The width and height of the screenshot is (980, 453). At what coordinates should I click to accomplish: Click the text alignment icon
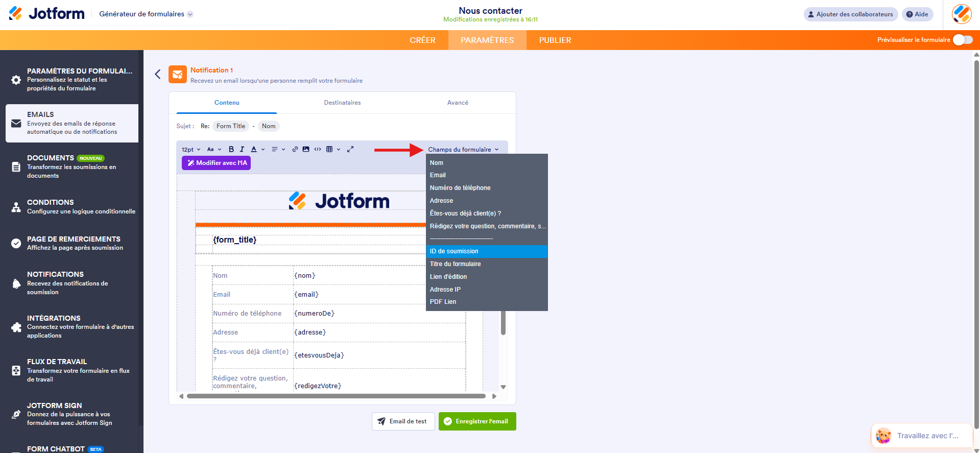(x=275, y=149)
